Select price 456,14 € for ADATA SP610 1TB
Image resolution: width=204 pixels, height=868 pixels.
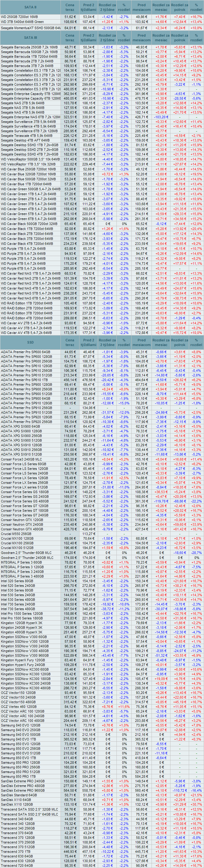[x=70, y=380]
